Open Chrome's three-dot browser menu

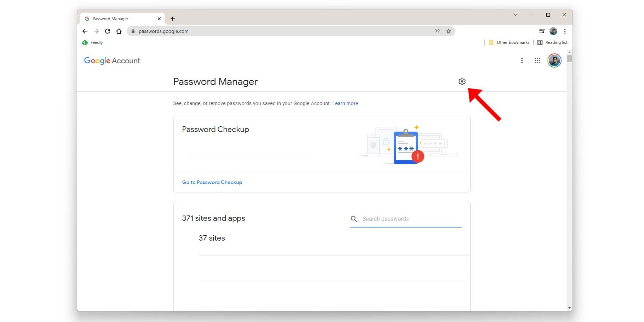pos(565,31)
